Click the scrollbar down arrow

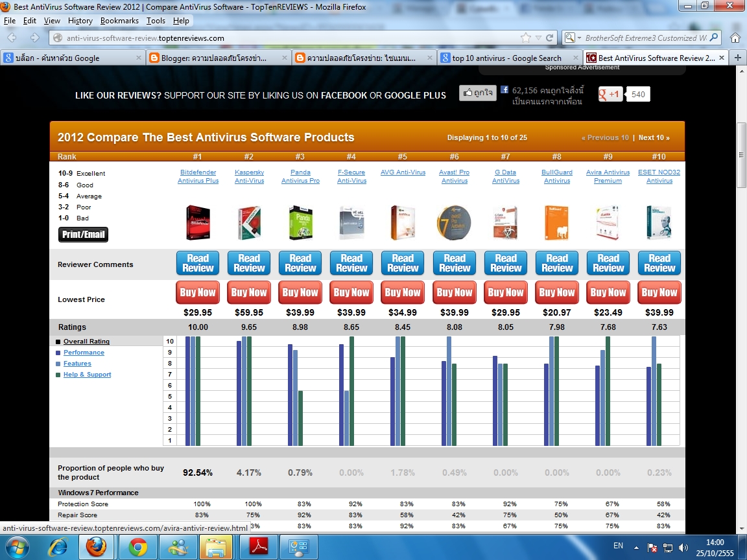(741, 529)
